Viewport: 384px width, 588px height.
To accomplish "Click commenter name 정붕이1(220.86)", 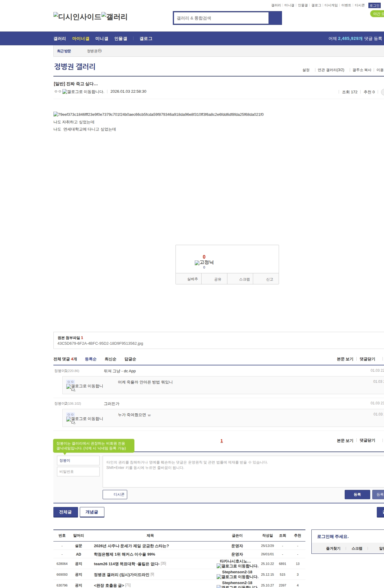I will tap(67, 371).
